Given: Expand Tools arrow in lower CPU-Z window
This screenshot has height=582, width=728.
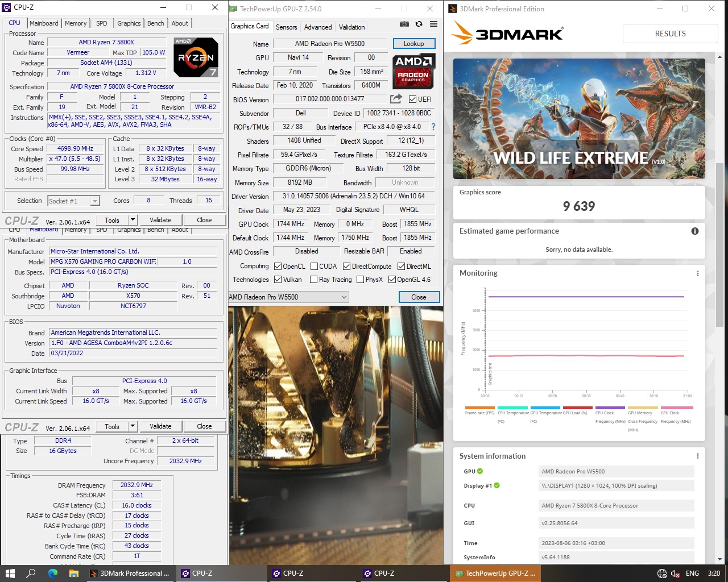Looking at the screenshot, I should 133,426.
